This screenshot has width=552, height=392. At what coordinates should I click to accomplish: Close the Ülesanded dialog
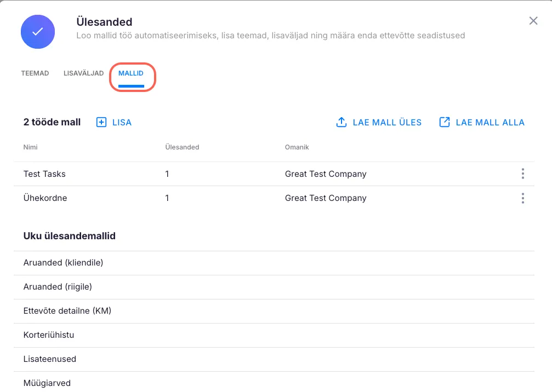[x=533, y=21]
